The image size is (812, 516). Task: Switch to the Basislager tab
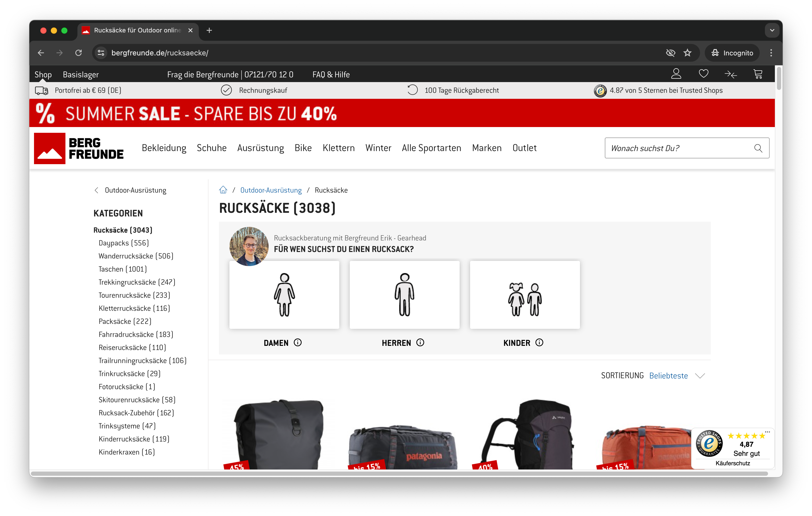coord(81,74)
